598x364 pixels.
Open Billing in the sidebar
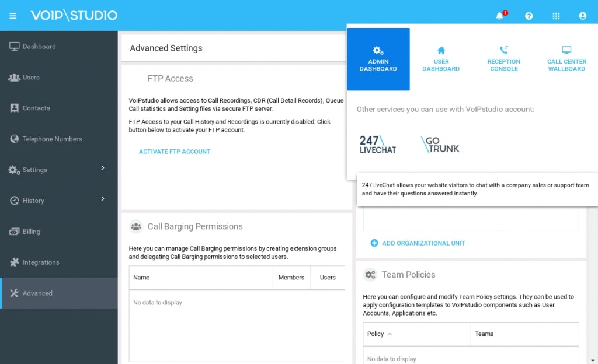click(32, 232)
